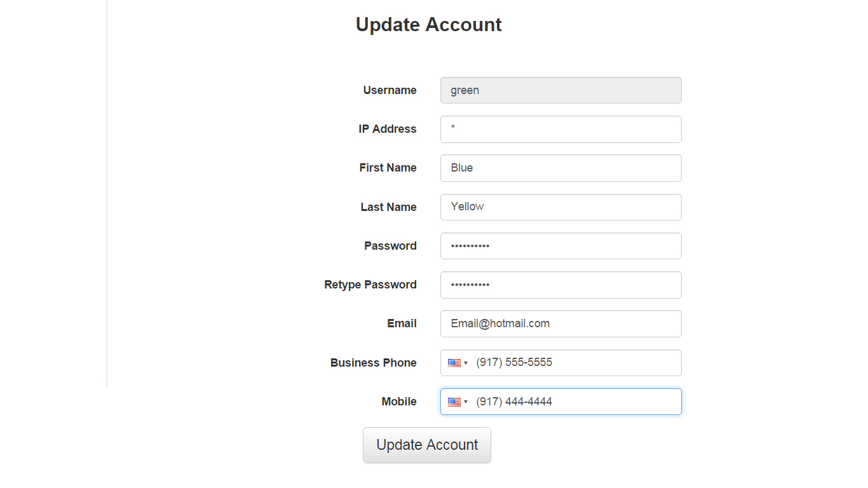
Task: Click the First Name field containing Blue
Action: click(561, 168)
